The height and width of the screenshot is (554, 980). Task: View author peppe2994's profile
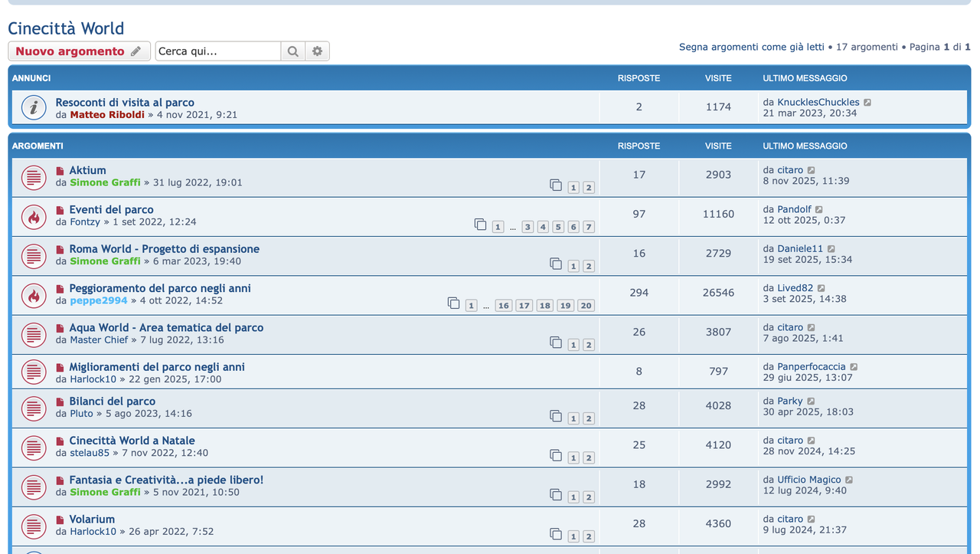tap(99, 300)
